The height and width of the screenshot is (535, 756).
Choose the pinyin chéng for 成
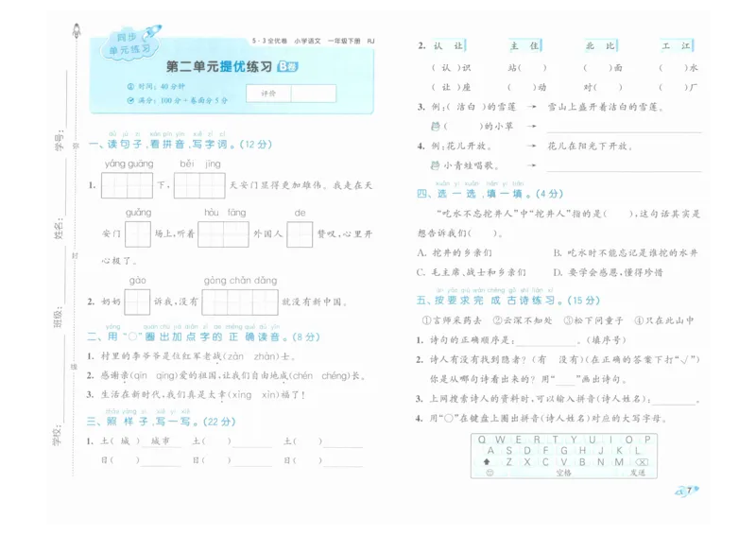335,376
